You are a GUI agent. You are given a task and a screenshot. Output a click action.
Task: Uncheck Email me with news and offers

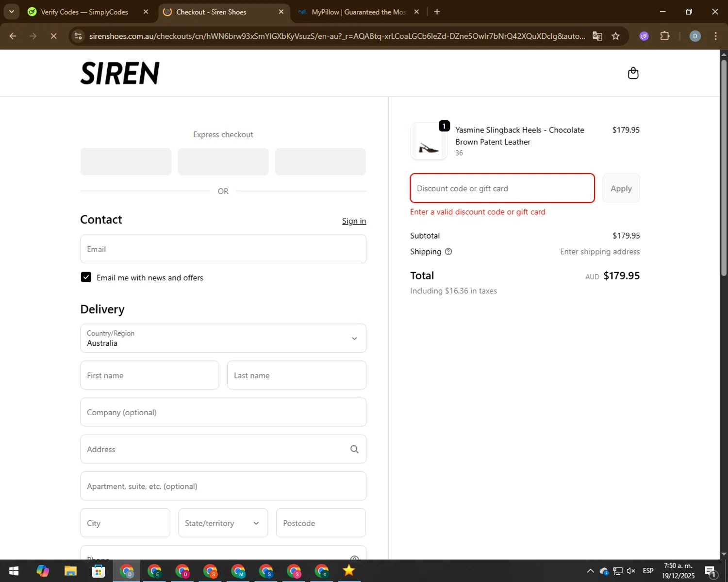(x=86, y=277)
